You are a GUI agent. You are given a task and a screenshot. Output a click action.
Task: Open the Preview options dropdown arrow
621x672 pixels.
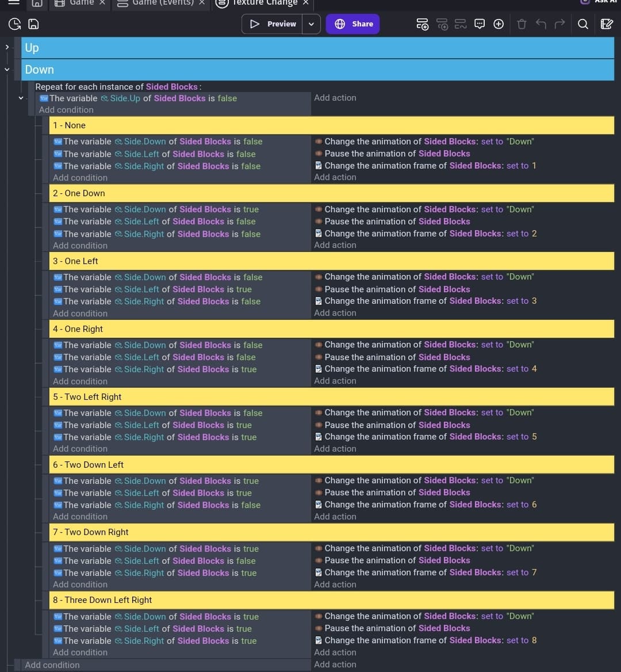(x=311, y=24)
